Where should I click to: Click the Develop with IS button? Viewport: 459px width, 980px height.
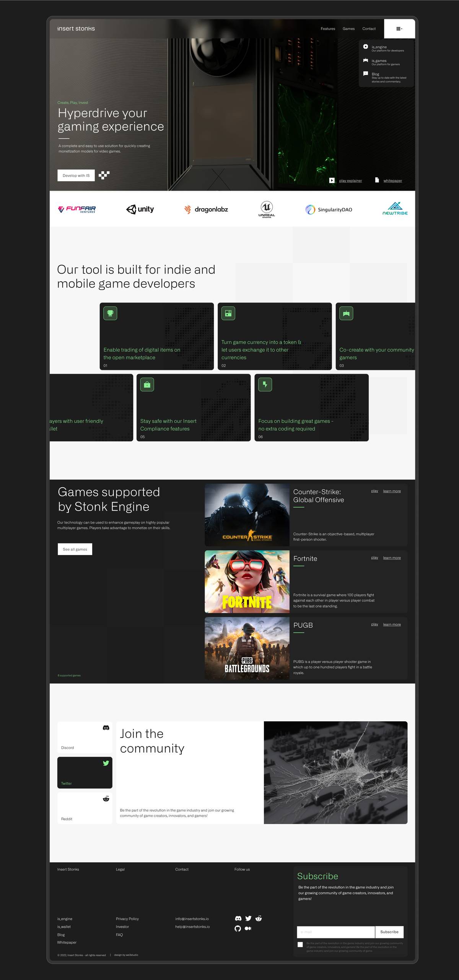pos(76,175)
